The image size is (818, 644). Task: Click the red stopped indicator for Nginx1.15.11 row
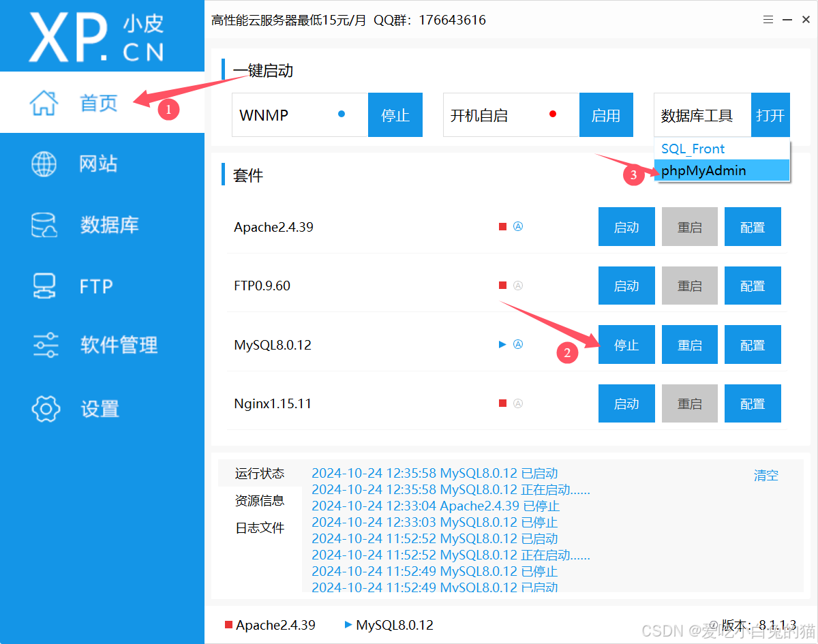502,403
